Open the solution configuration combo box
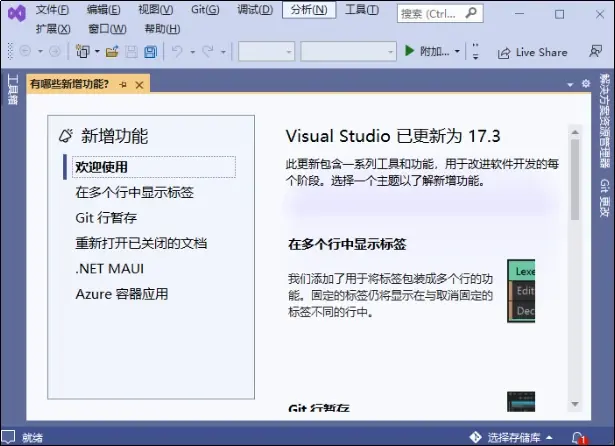 (x=267, y=51)
